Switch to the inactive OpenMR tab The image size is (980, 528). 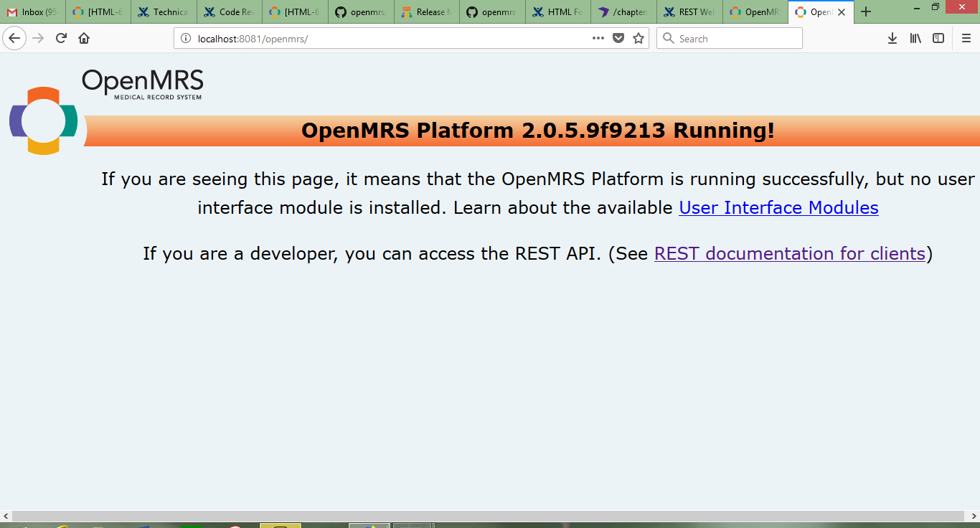(x=755, y=12)
